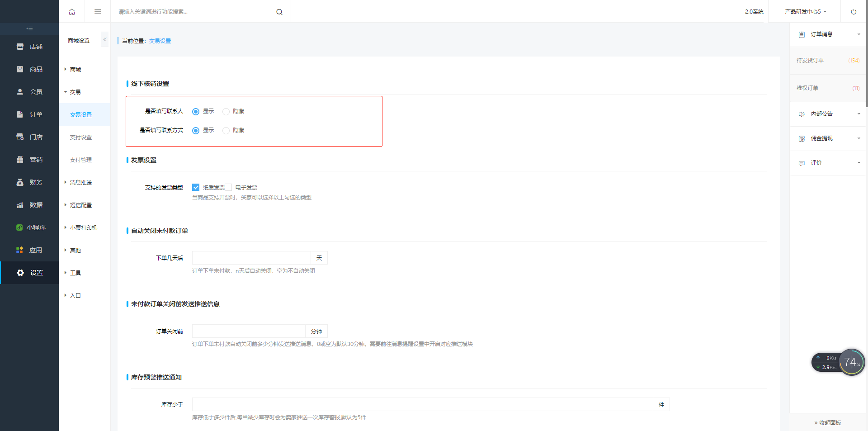Click the page vertical scrollbar

867,54
